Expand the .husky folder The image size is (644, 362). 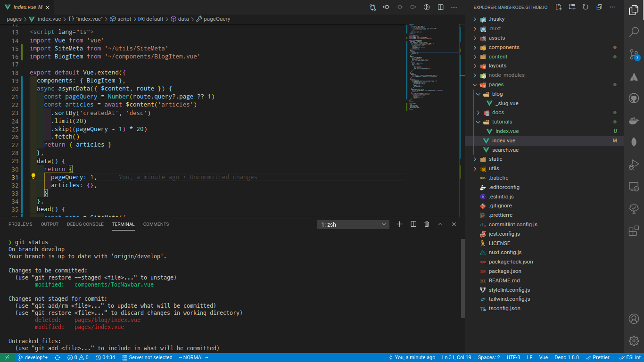click(x=544, y=19)
